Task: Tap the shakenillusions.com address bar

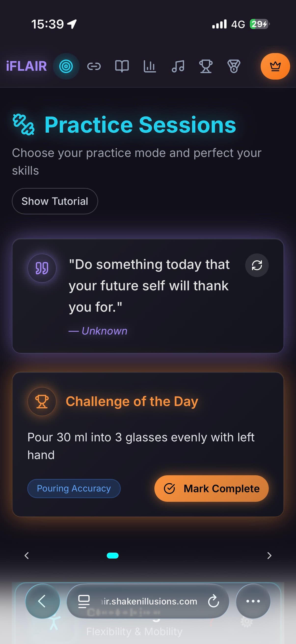Action: click(148, 602)
